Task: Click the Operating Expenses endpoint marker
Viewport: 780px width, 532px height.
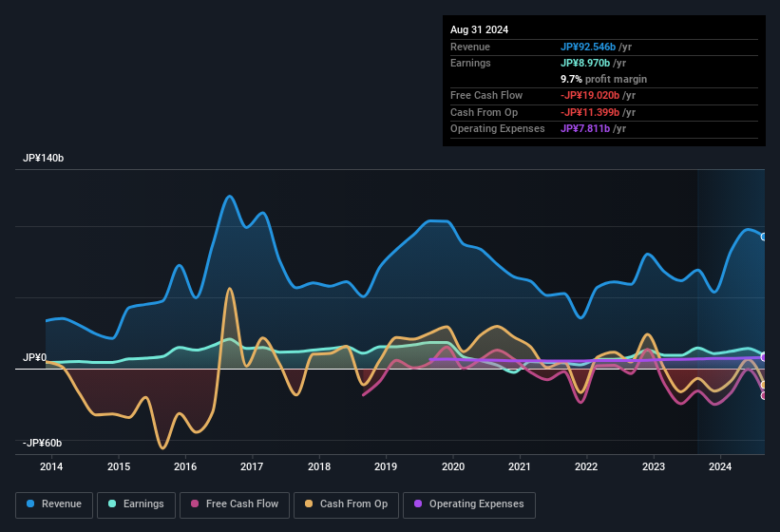Action: (x=764, y=358)
